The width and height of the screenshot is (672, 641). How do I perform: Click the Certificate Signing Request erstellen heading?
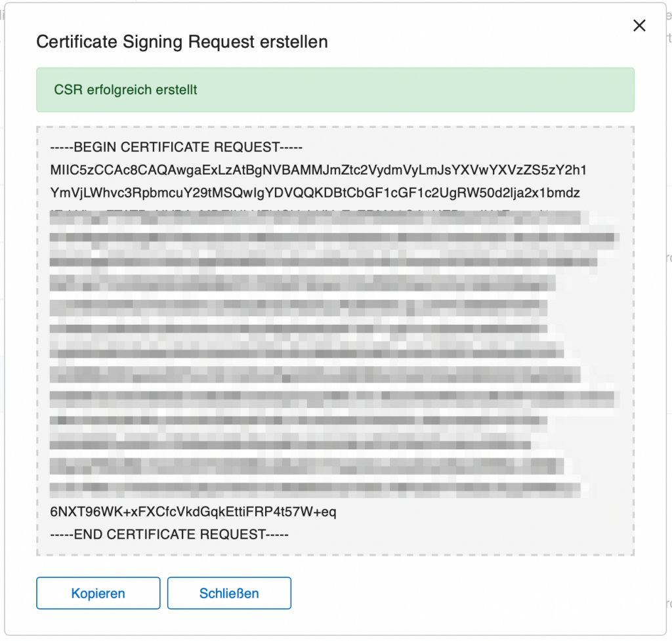point(182,42)
